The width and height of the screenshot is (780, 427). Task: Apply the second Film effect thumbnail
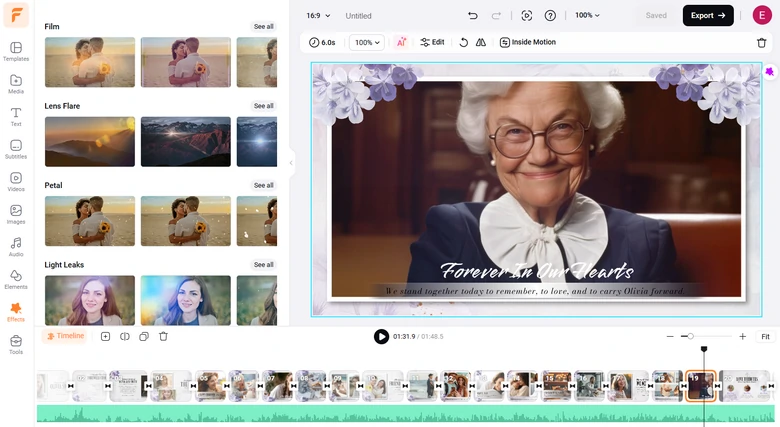186,62
